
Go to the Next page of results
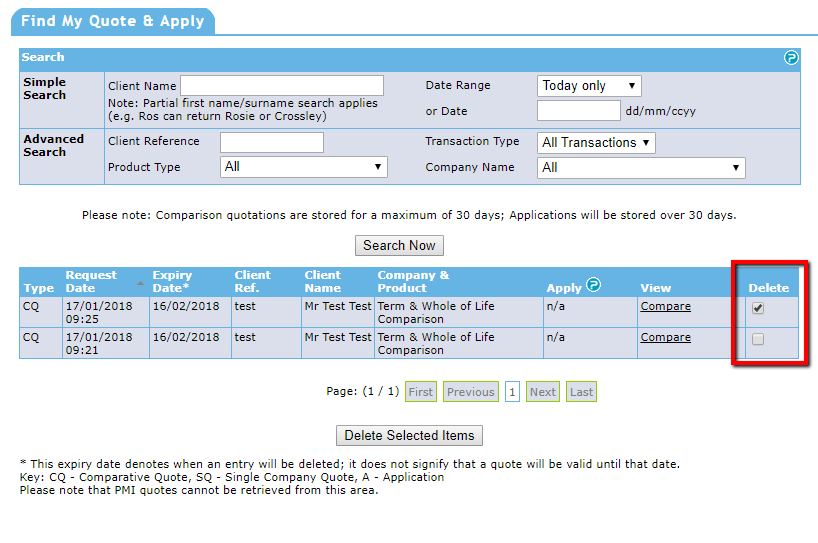point(543,392)
